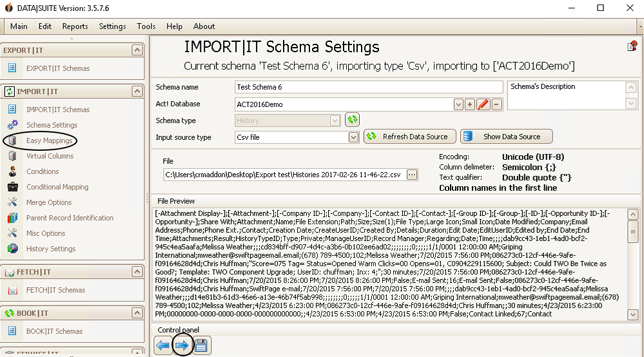Open Parent Record Identification link
Image resolution: width=644 pixels, height=357 pixels.
[x=70, y=218]
